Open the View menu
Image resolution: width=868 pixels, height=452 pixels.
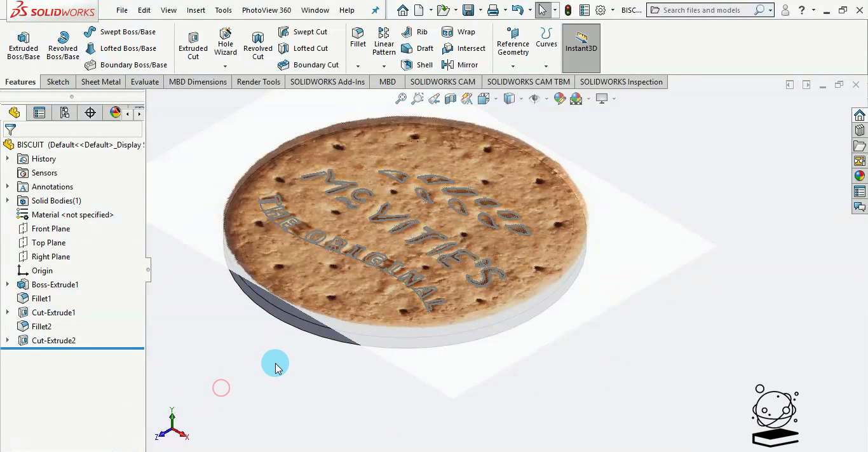168,10
